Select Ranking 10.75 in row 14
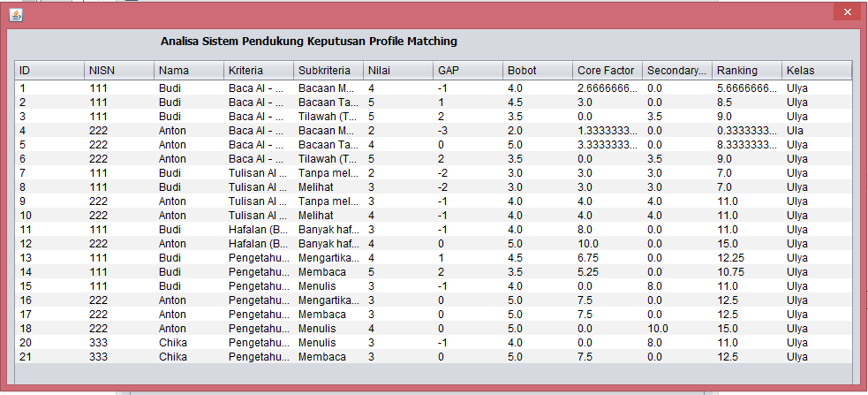 coord(747,272)
